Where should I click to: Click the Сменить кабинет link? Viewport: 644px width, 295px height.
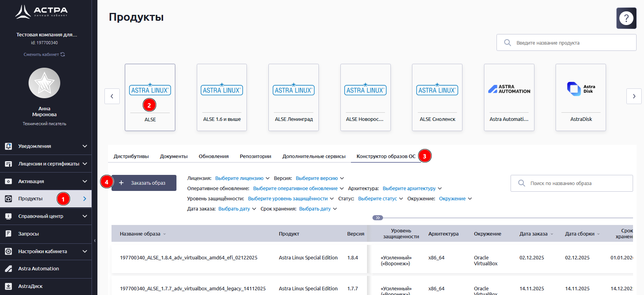coord(44,54)
